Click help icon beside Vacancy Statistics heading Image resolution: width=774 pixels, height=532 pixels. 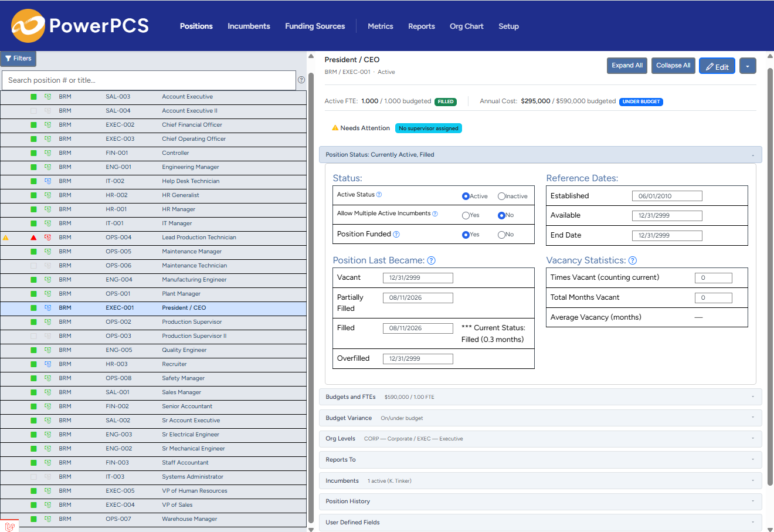(x=633, y=260)
